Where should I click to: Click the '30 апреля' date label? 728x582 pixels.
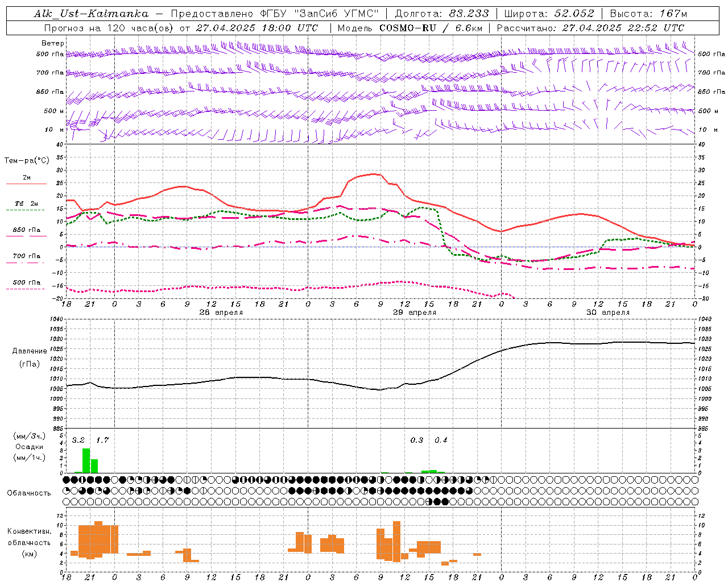(x=608, y=313)
